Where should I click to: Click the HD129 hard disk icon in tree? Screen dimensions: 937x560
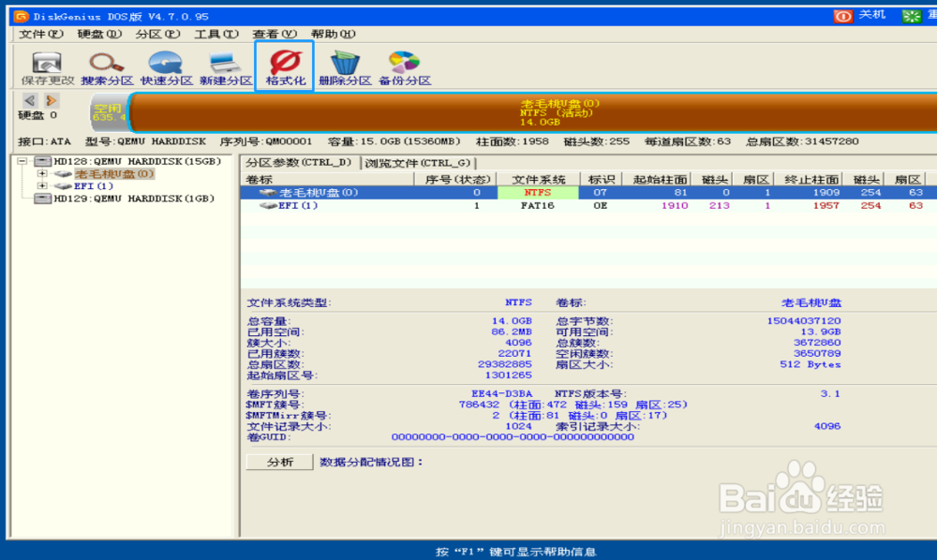click(x=42, y=199)
